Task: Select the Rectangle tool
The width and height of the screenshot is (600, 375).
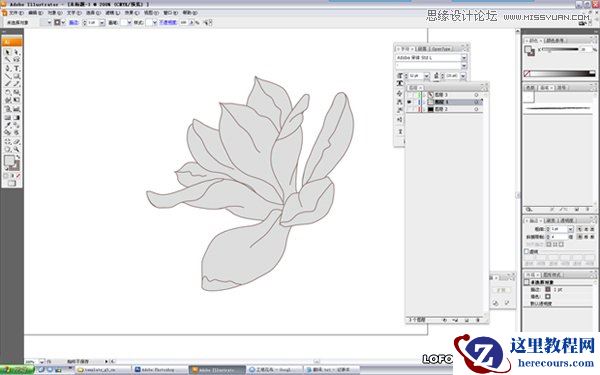Action: [17, 77]
